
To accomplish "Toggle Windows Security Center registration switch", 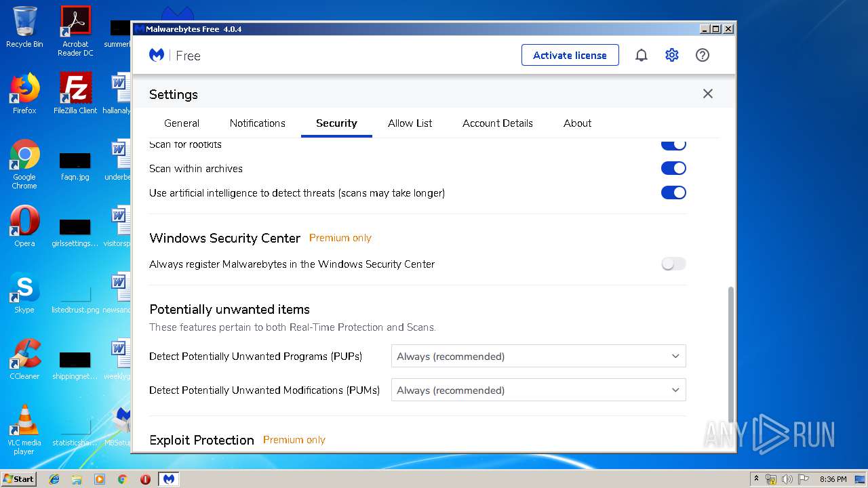I will (x=673, y=264).
